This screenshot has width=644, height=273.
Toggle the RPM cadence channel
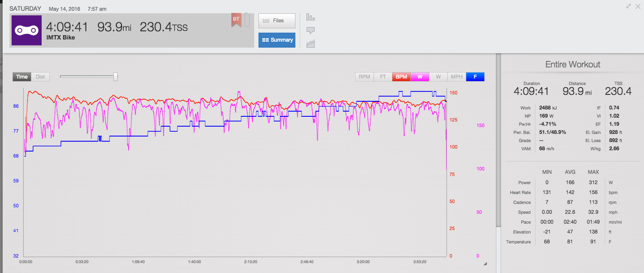pyautogui.click(x=365, y=77)
